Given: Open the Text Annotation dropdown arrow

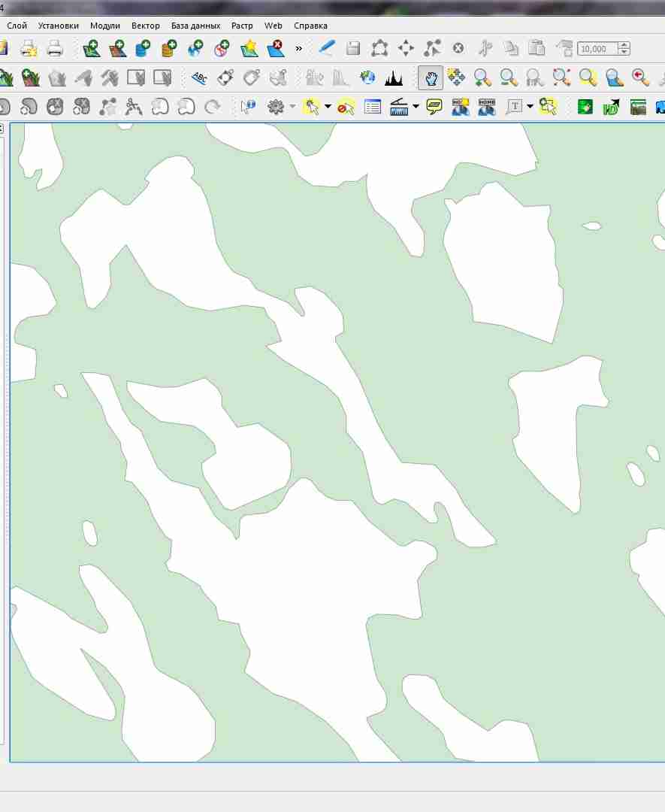Looking at the screenshot, I should click(x=530, y=107).
